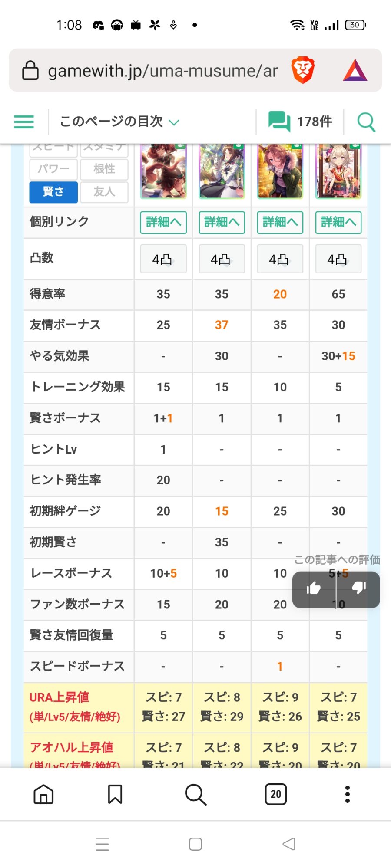
Task: Tap the green page search magnifier icon
Action: coord(366,122)
